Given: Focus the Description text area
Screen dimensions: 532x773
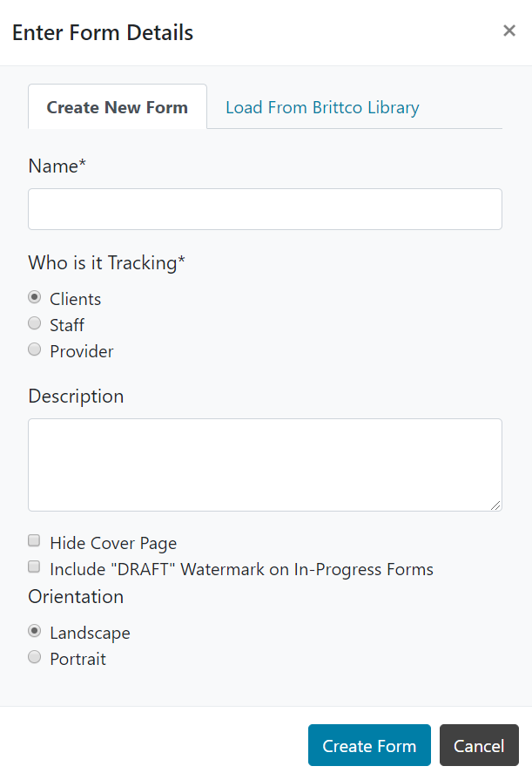Looking at the screenshot, I should (x=265, y=464).
